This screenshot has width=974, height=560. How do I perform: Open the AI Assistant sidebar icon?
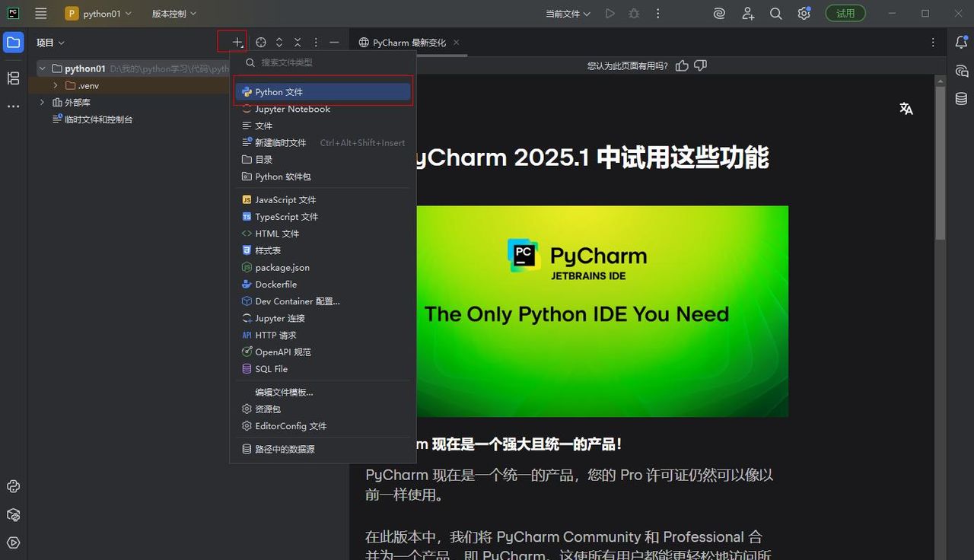click(x=961, y=71)
